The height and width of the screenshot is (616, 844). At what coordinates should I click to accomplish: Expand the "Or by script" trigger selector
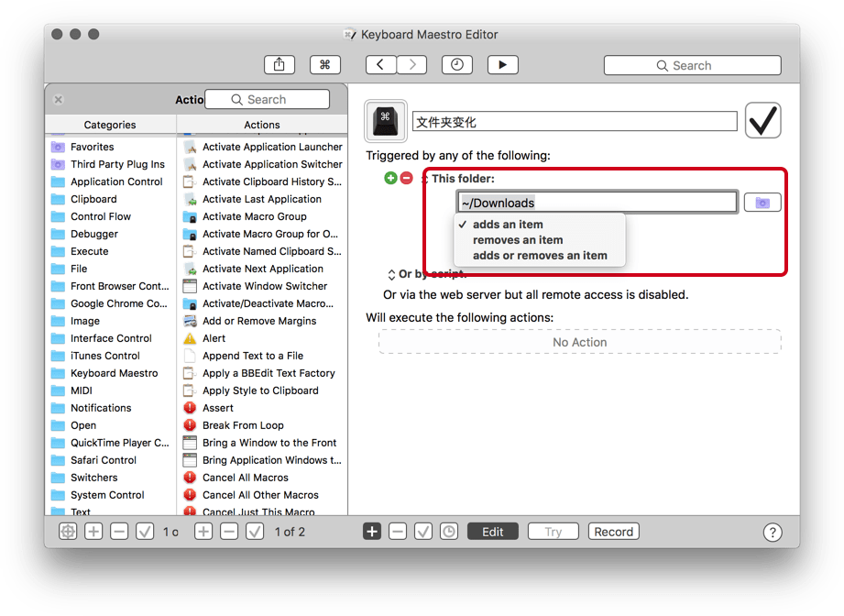pyautogui.click(x=392, y=274)
